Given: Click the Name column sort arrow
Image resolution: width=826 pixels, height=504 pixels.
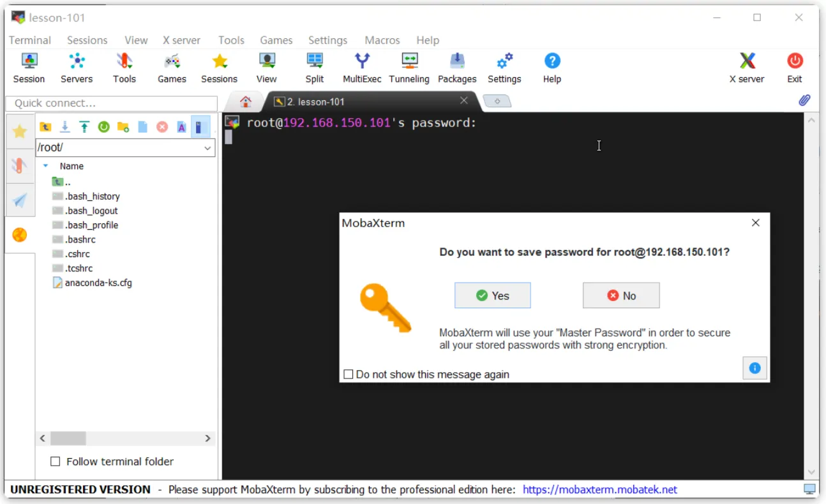Looking at the screenshot, I should pyautogui.click(x=45, y=166).
